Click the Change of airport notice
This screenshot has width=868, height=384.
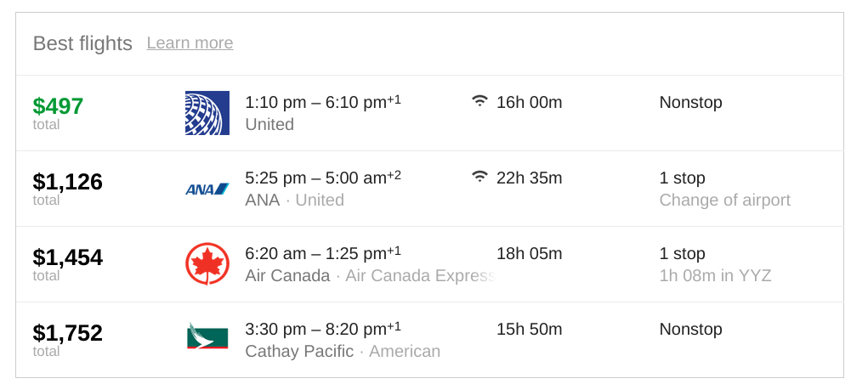(724, 200)
